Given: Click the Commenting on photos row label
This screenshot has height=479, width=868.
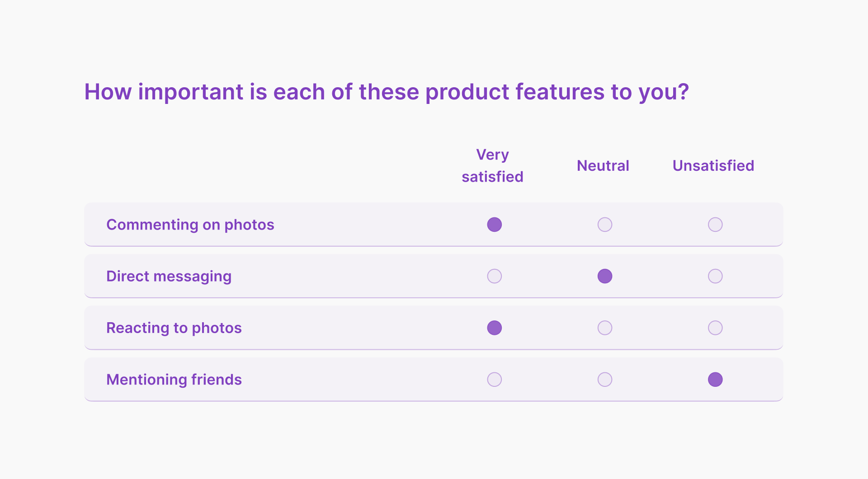Looking at the screenshot, I should (190, 224).
